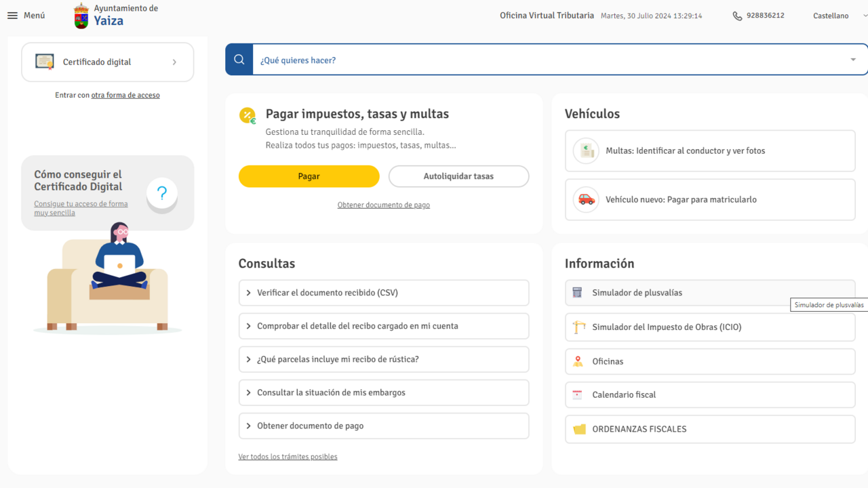Screen dimensions: 868x488
Task: Open Simulador de plusvalías via its building icon
Action: (x=577, y=292)
